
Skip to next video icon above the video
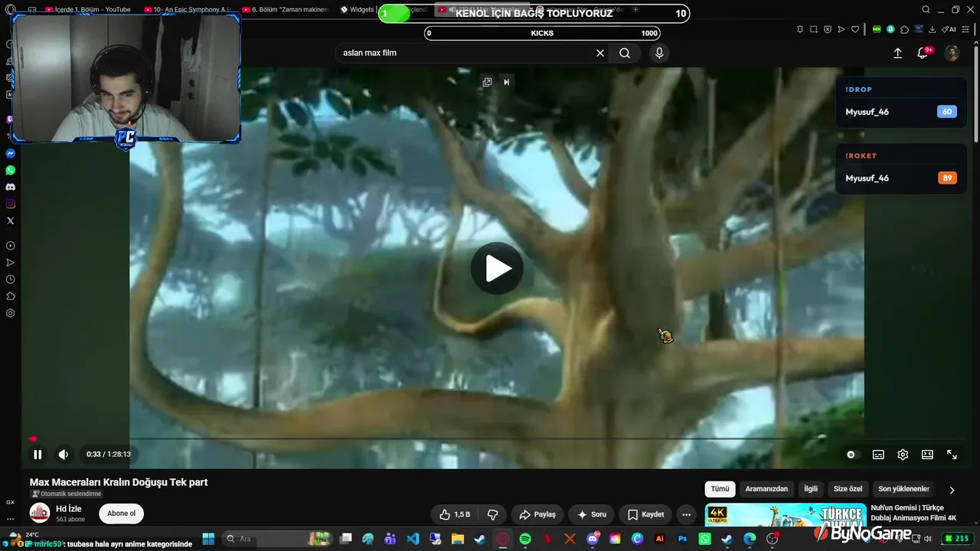coord(506,82)
